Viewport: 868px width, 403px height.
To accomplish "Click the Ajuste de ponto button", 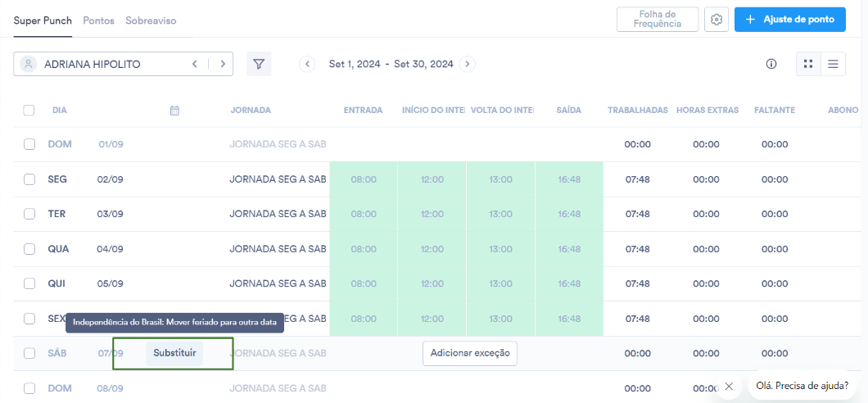I will coord(790,20).
